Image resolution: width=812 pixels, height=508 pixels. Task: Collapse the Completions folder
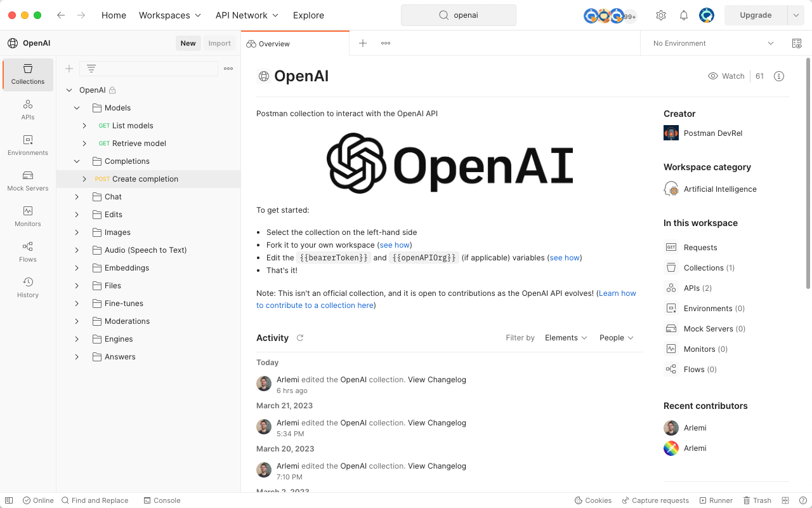77,161
